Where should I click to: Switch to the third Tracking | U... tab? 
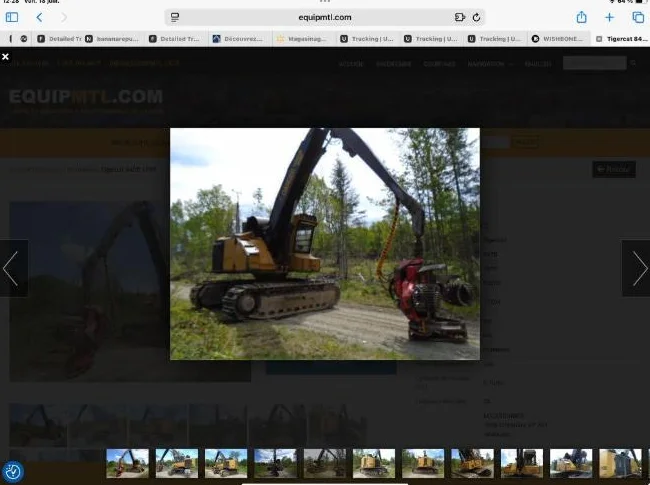point(494,39)
